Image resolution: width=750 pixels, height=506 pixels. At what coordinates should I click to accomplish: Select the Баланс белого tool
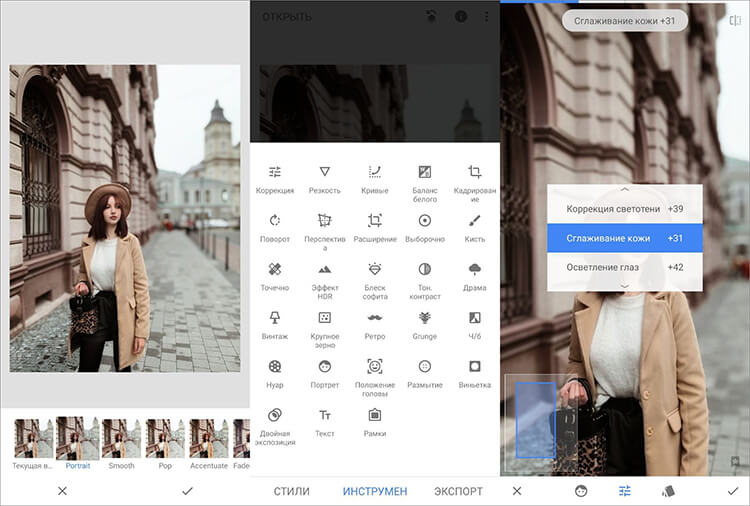pyautogui.click(x=424, y=172)
